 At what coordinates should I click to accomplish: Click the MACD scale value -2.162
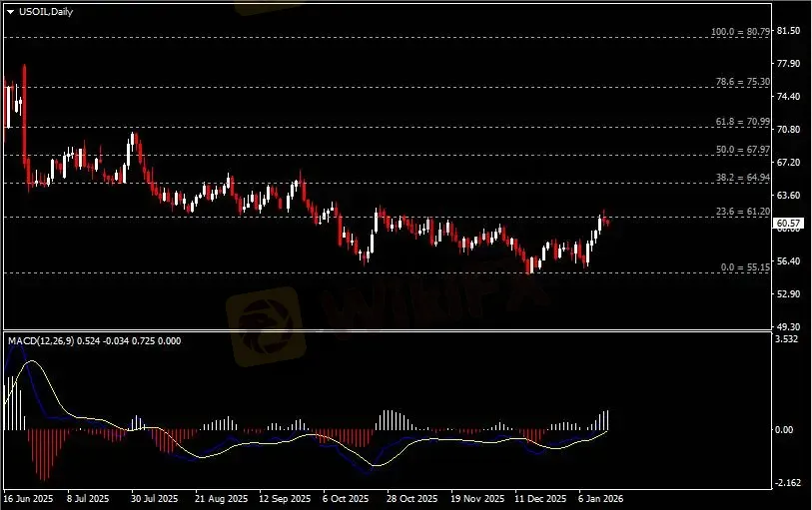click(788, 483)
